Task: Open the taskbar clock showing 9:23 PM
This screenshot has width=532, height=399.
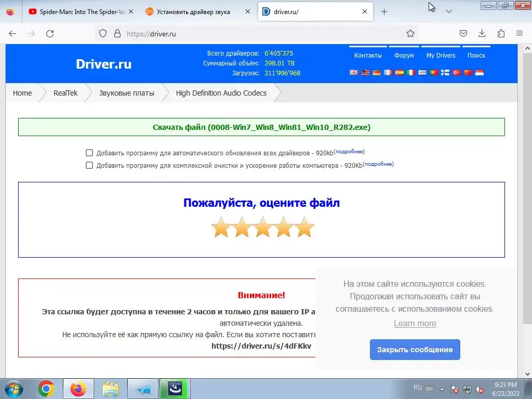Action: pos(506,389)
